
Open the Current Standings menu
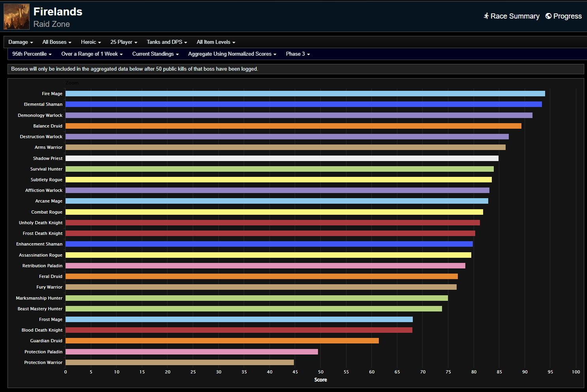pos(155,54)
